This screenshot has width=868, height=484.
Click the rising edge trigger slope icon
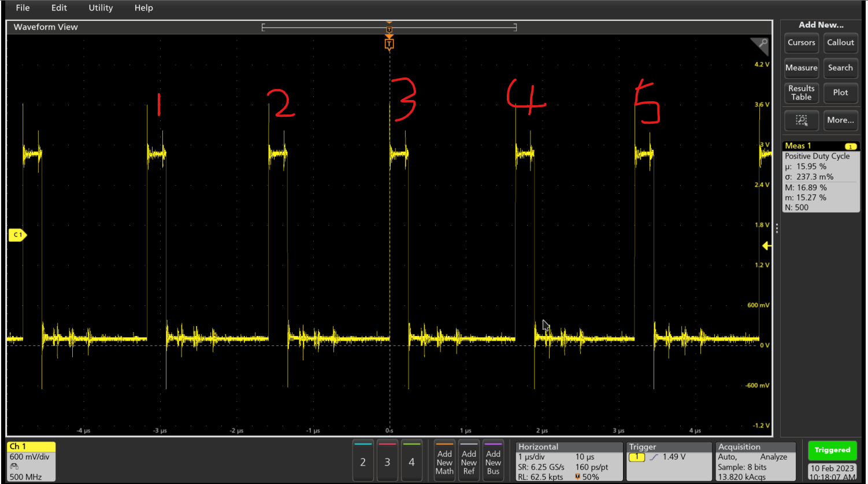coord(654,457)
